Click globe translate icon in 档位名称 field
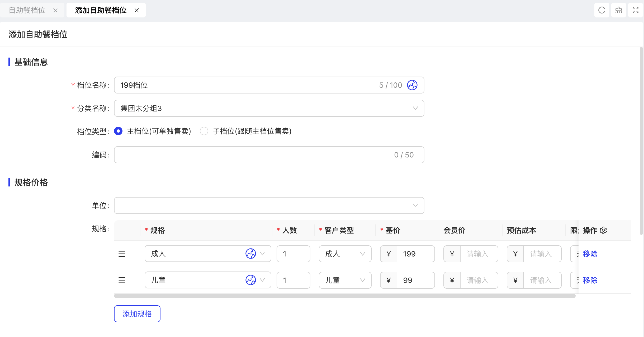Viewport: 644px width, 337px height. (412, 85)
